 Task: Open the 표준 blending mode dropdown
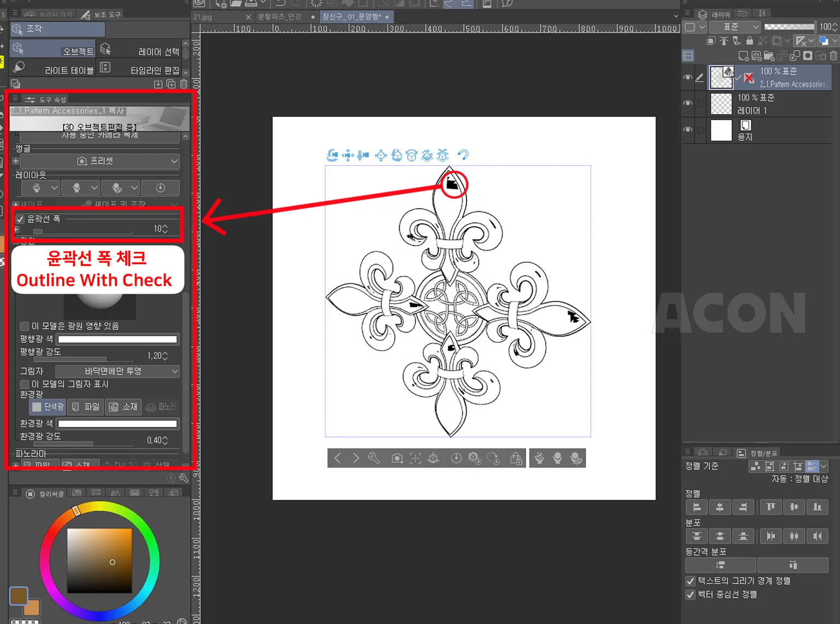(x=735, y=27)
